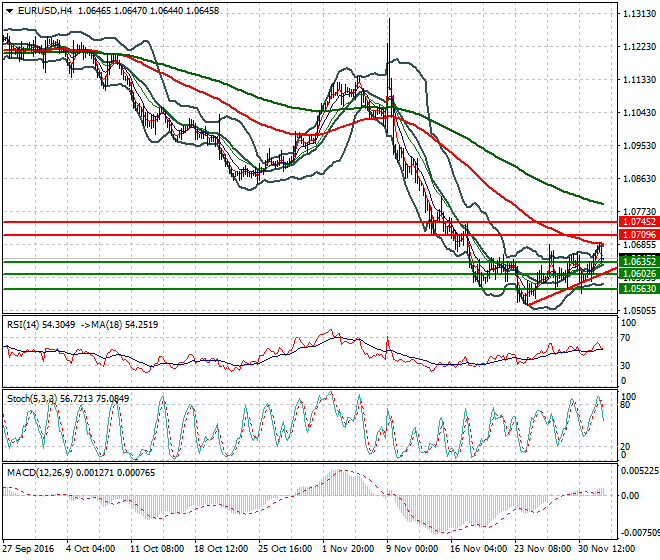Click the RSI scale value 70

coord(625,338)
